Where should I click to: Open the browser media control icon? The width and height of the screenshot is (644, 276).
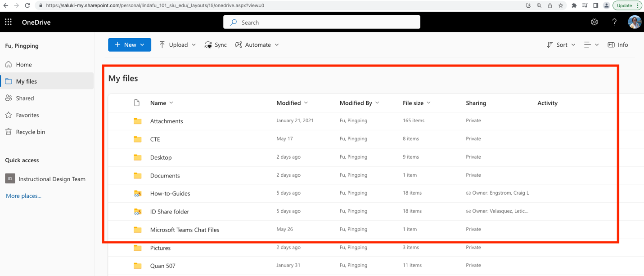pyautogui.click(x=585, y=5)
